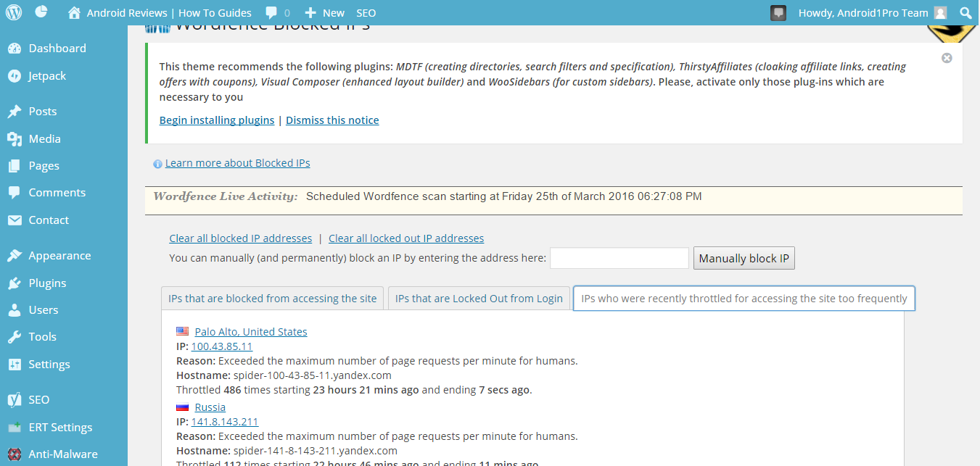Switch to IPs Locked Out from Login tab
Screen dimensions: 980x466
(479, 299)
